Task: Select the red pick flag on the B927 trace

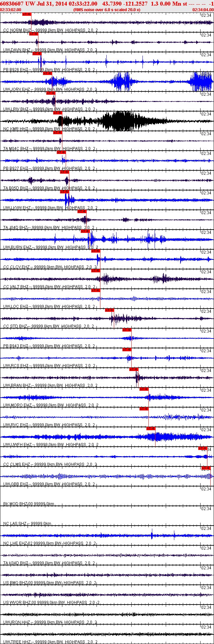Action: pyautogui.click(x=61, y=152)
